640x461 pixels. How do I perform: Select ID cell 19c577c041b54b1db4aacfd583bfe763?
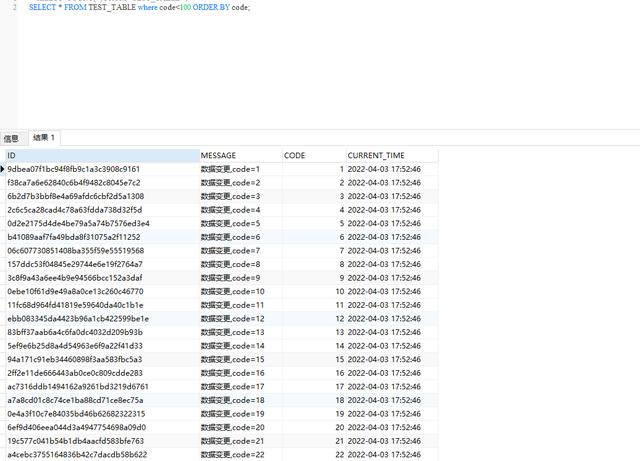pyautogui.click(x=102, y=441)
